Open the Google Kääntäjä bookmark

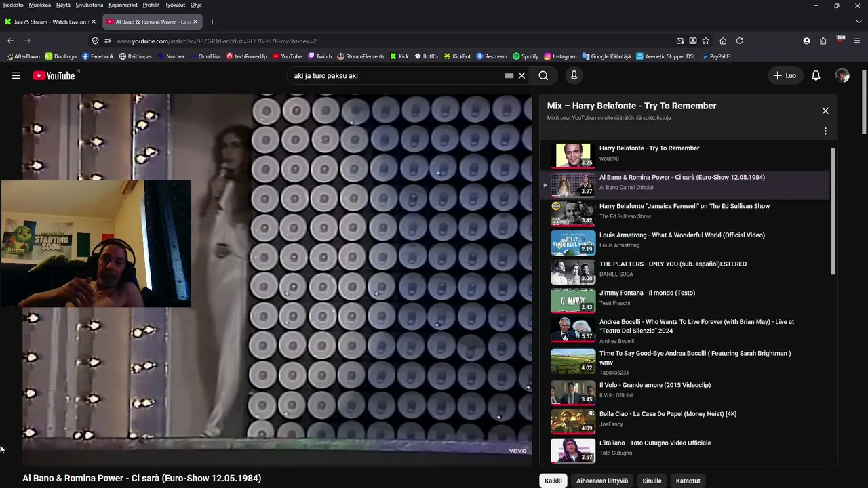pos(606,56)
